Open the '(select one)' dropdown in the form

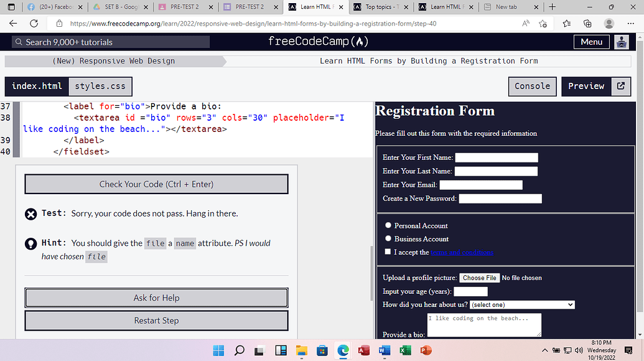521,304
